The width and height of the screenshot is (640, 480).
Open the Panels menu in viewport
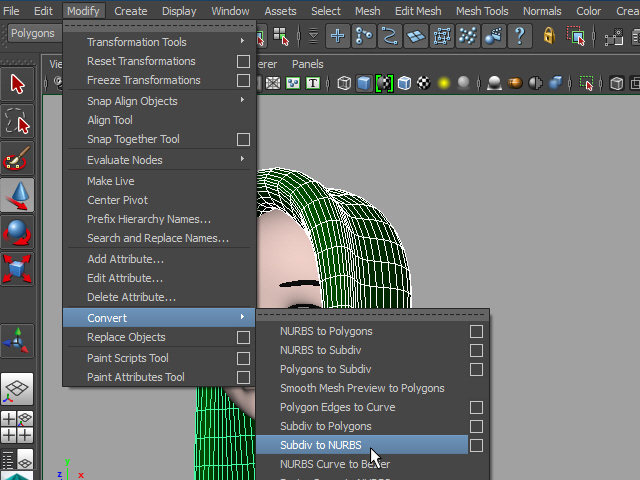point(307,64)
